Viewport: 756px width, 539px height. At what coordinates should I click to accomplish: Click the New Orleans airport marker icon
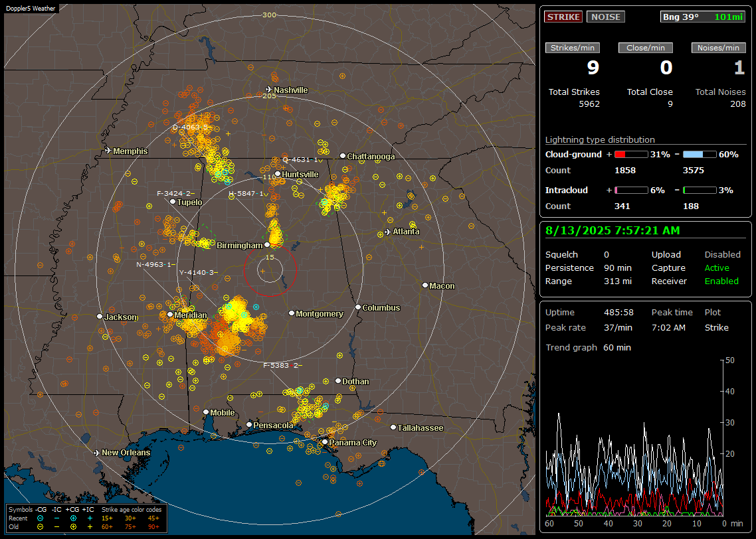point(97,453)
